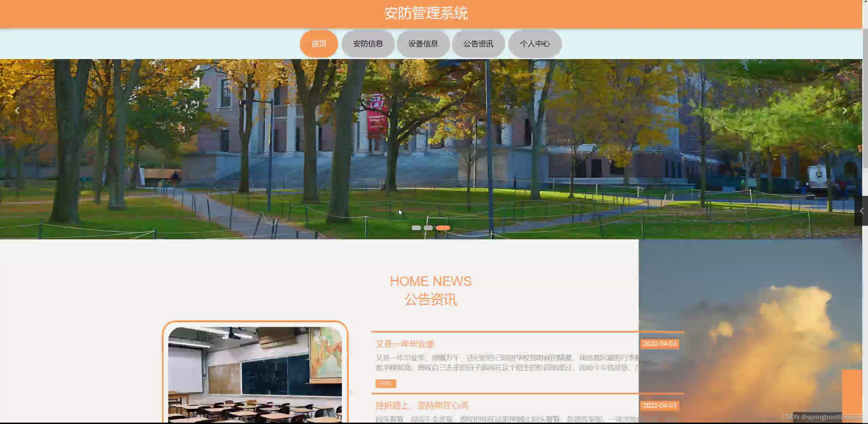Click the second news 2022-04-03 date badge
Viewport: 868px width, 424px height.
659,405
